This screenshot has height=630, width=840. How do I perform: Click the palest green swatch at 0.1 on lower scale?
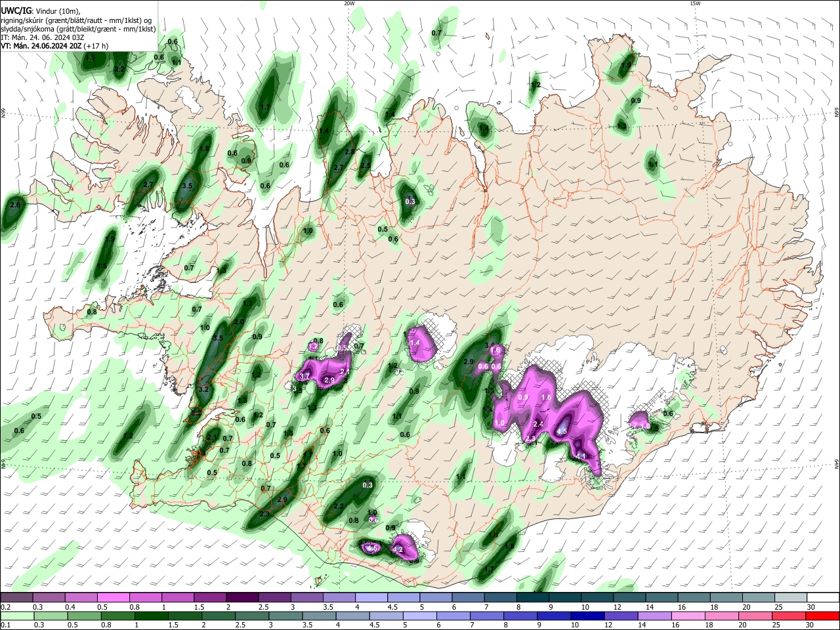16,616
